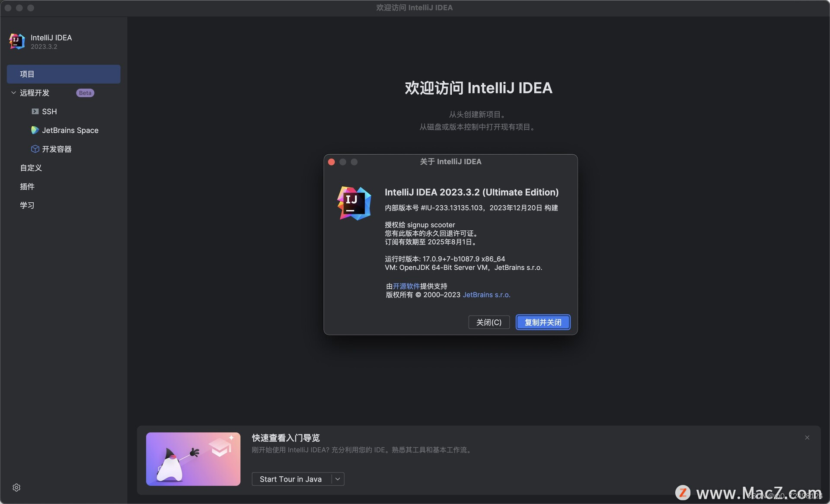Click the Dev Containers icon
Screen dimensions: 830x504
click(34, 149)
